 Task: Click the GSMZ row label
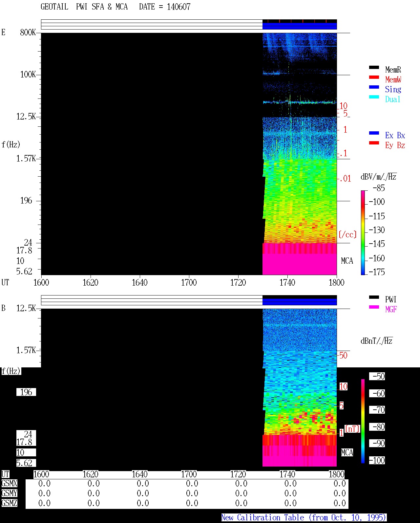click(9, 503)
